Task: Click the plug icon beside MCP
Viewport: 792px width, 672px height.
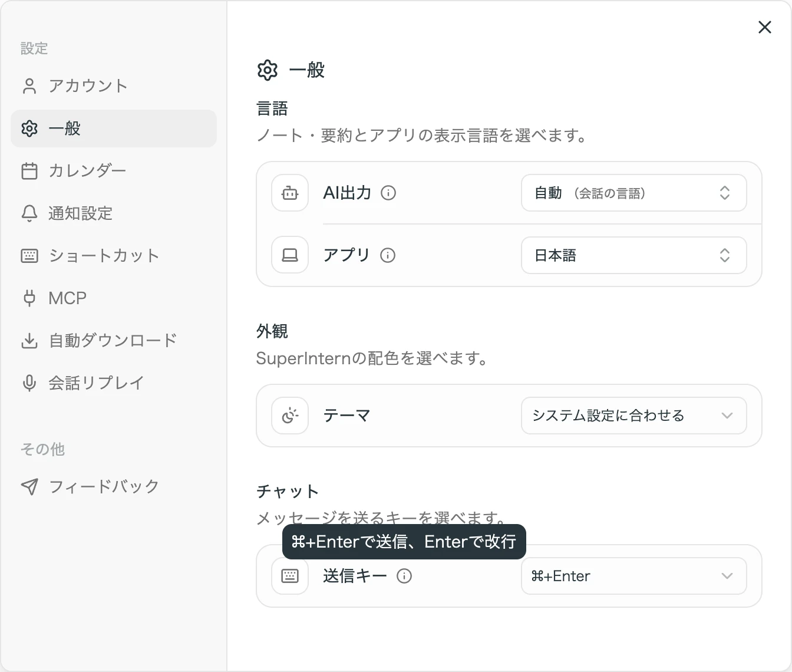Action: click(x=29, y=298)
